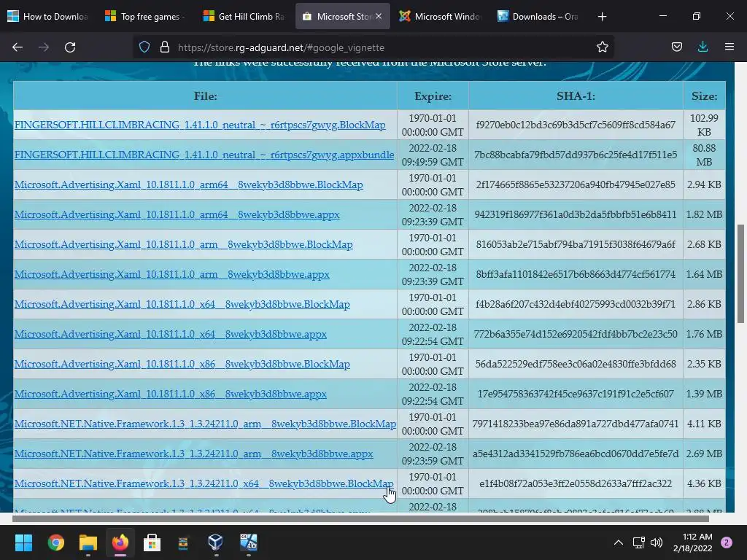
Task: Select SHA-1 hash e1f4b08f72a053e3ff2e0558d2633a7fff2ac322
Action: click(x=576, y=484)
